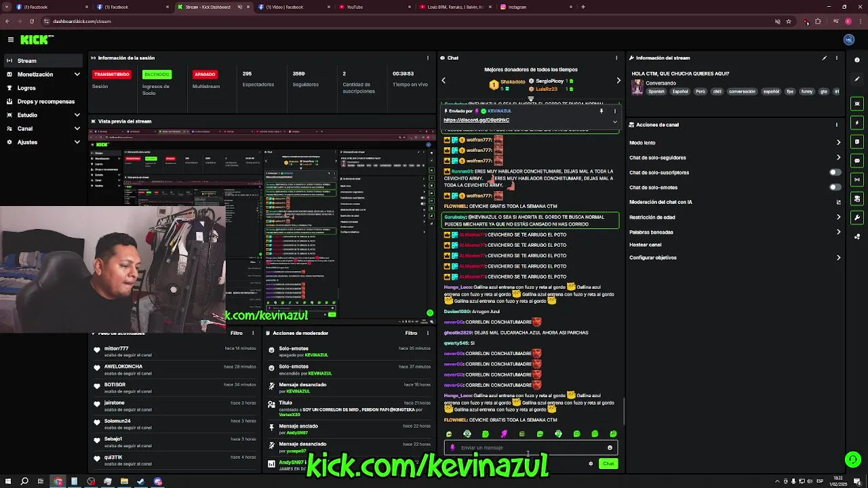The width and height of the screenshot is (868, 488).
Task: Open Palabras baneadas settings arrow
Action: pyautogui.click(x=839, y=232)
